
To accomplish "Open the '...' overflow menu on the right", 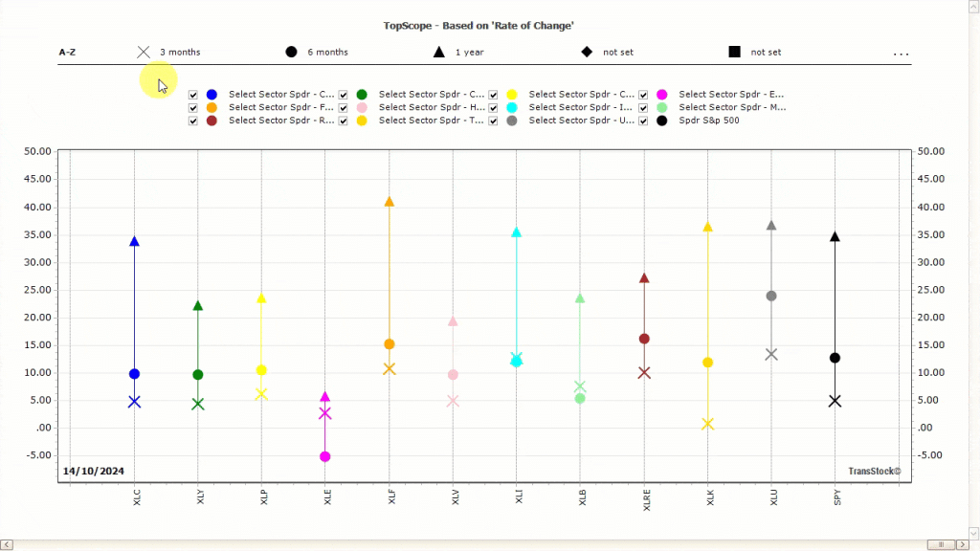I will coord(901,54).
